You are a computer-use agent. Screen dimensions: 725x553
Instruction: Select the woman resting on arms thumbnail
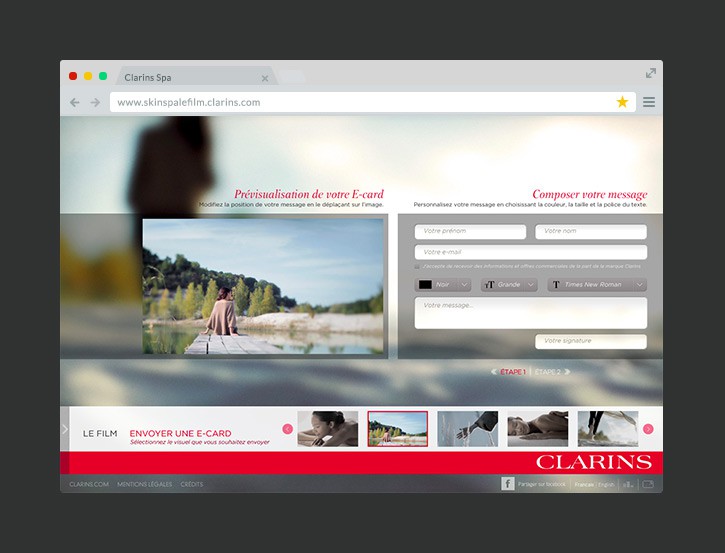point(328,429)
